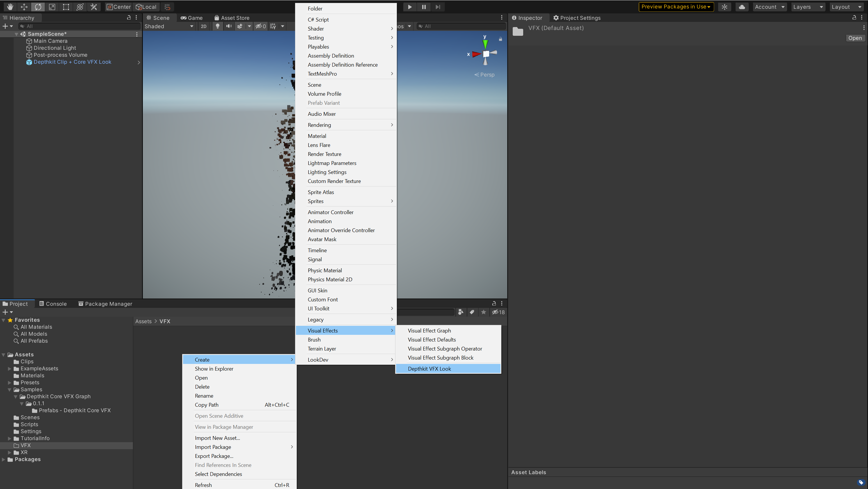Select Visual Effect Graph menu item

pos(429,331)
